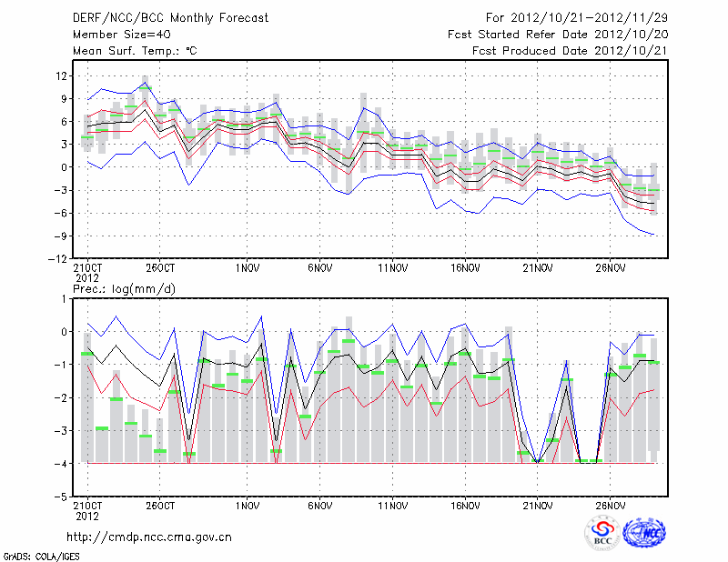Open the cmdp.ncc.cma.gov.cn URL link
This screenshot has width=728, height=562.
pyautogui.click(x=149, y=537)
